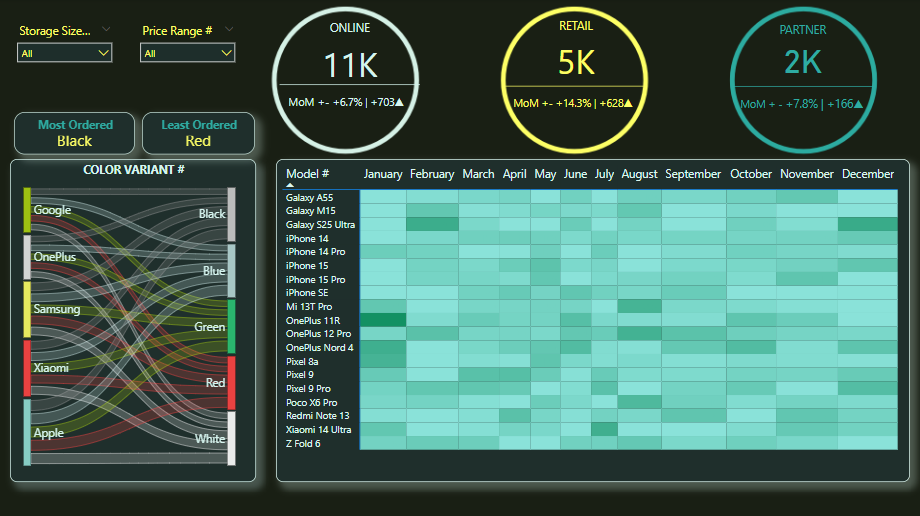This screenshot has height=516, width=920.
Task: Select the OnePlus 12 Pro row label
Action: pos(319,334)
